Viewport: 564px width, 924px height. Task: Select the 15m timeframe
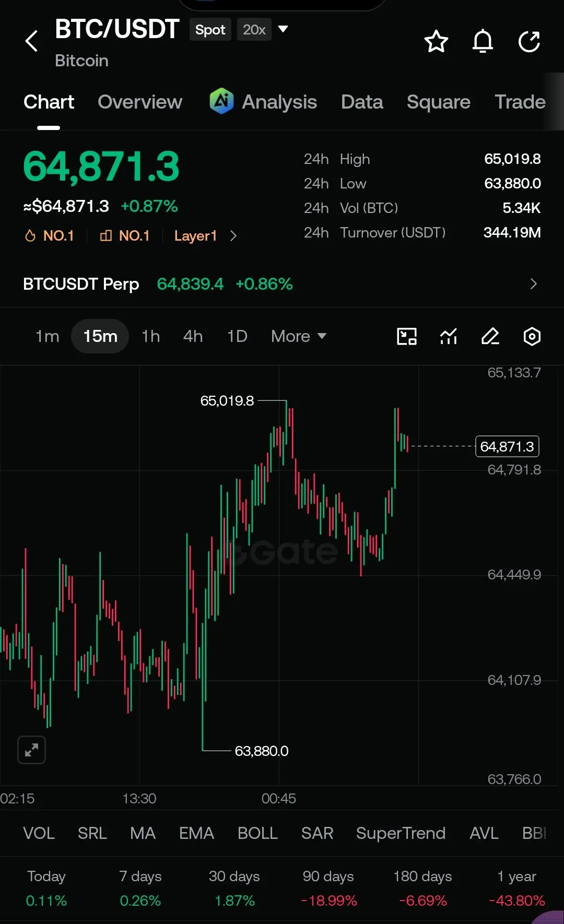100,336
